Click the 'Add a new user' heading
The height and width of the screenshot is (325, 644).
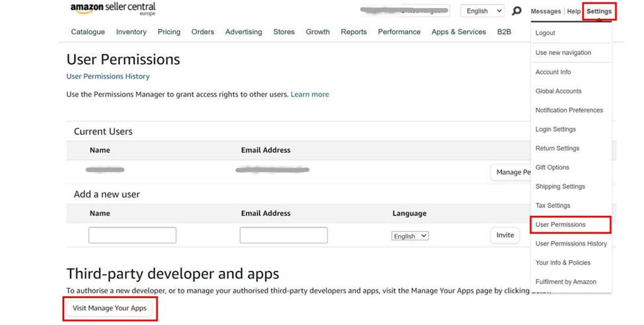click(107, 194)
